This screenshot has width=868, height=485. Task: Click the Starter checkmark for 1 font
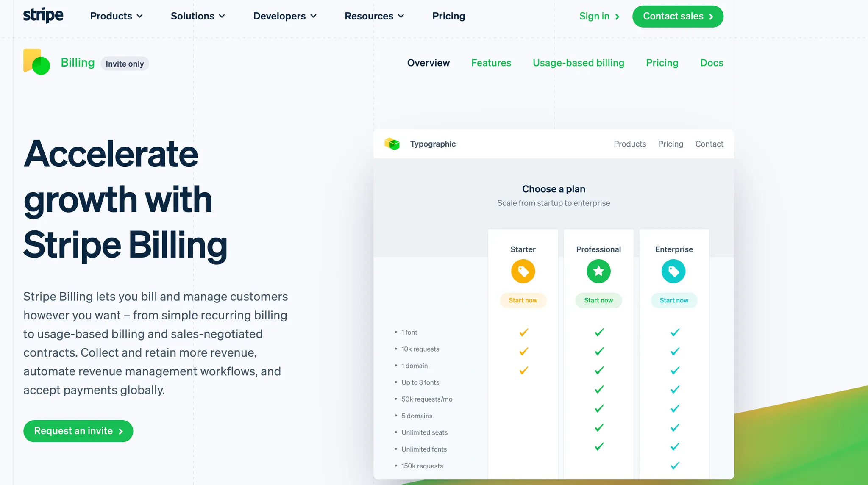tap(523, 333)
